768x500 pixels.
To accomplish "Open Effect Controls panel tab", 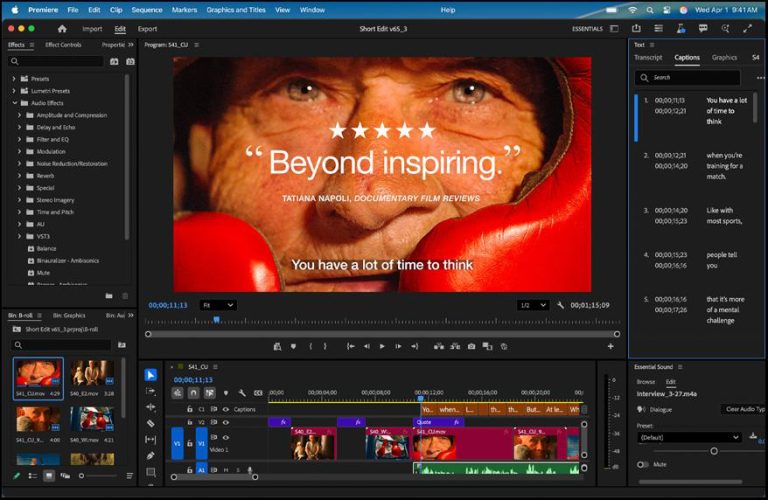I will (x=63, y=45).
